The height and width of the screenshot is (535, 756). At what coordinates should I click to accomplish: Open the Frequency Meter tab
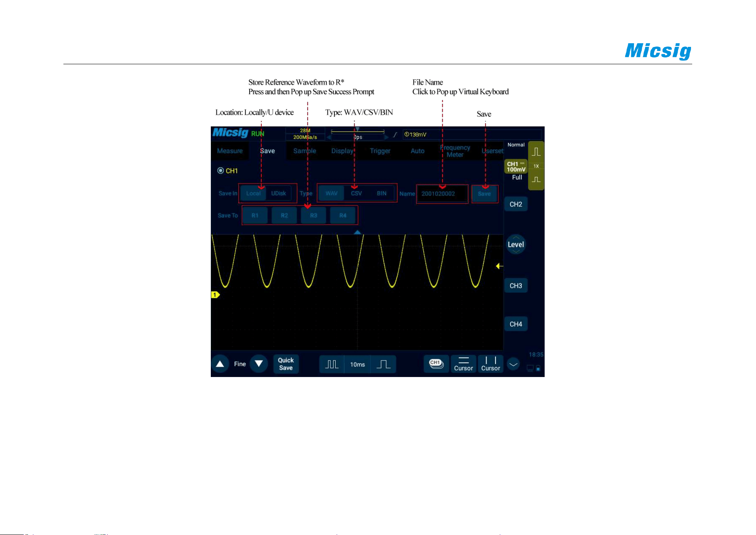click(455, 151)
